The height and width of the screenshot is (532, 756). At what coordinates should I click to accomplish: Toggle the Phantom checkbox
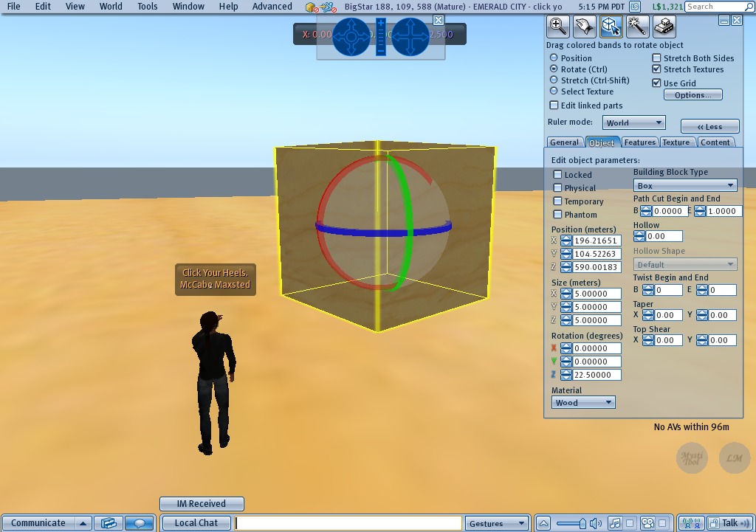558,215
